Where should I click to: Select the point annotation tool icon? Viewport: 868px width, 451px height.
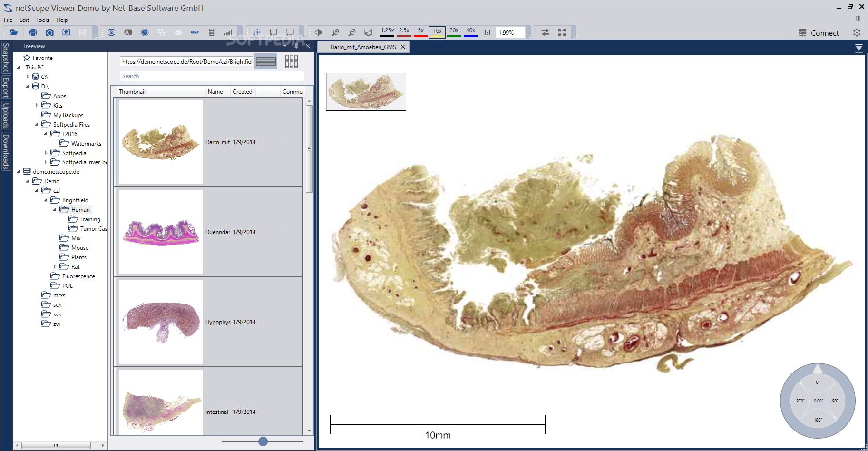(257, 32)
